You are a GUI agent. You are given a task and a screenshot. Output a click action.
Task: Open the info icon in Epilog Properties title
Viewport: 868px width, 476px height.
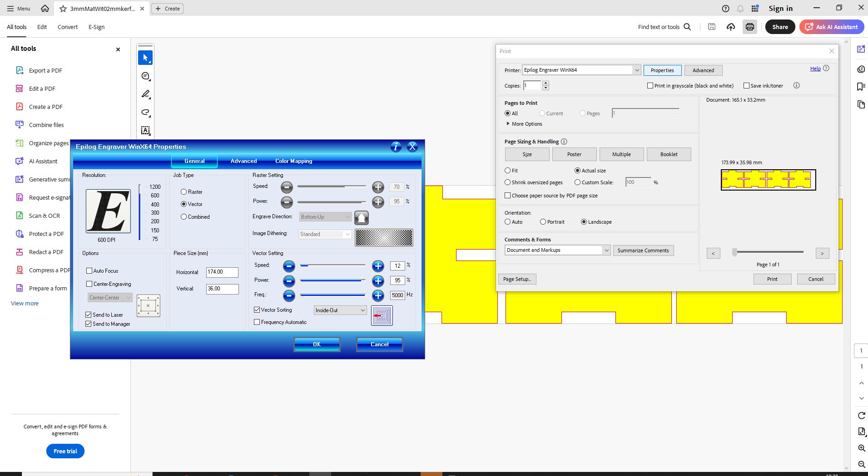396,147
